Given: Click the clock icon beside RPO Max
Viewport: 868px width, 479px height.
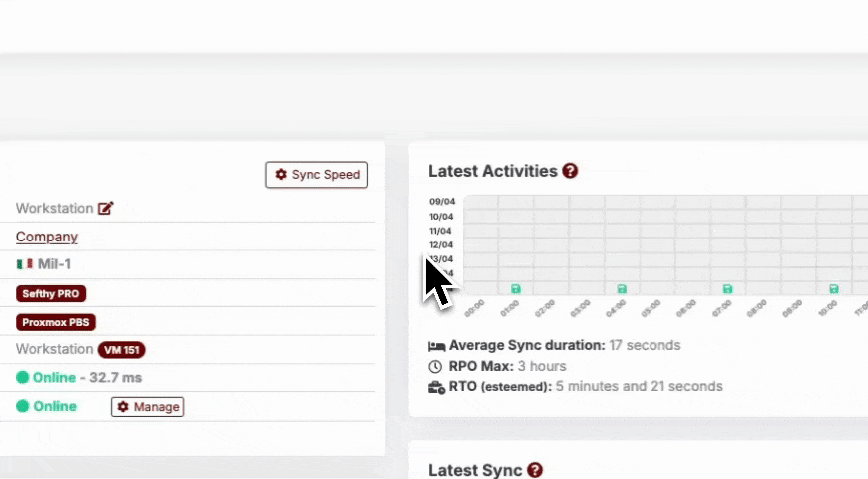Looking at the screenshot, I should pos(435,366).
